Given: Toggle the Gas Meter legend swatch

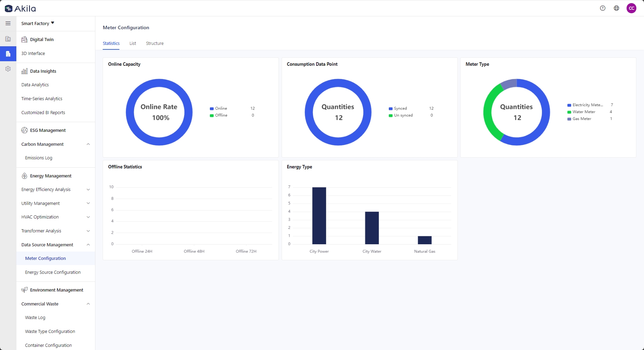Looking at the screenshot, I should tap(569, 119).
